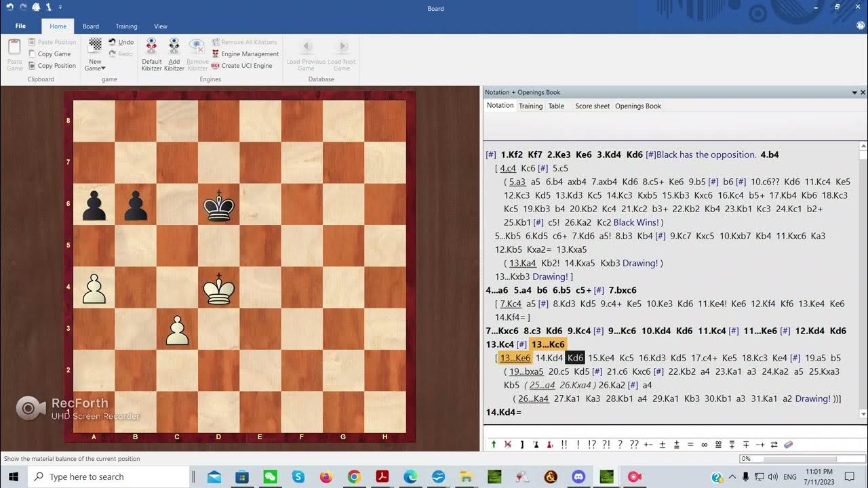Click the green promote variation arrow
The width and height of the screenshot is (868, 488).
(x=494, y=445)
